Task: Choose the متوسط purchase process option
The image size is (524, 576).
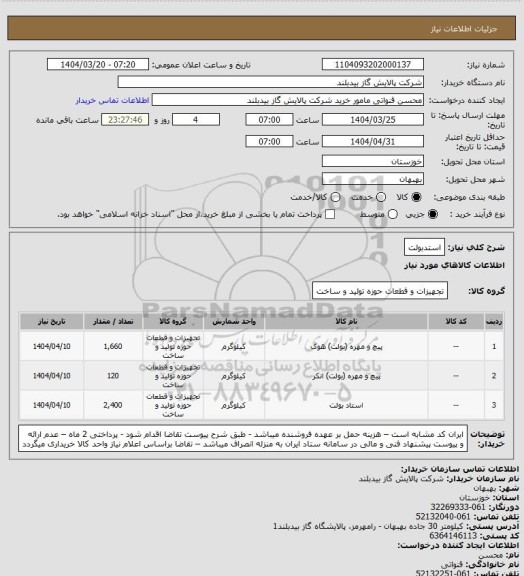Action: click(393, 214)
